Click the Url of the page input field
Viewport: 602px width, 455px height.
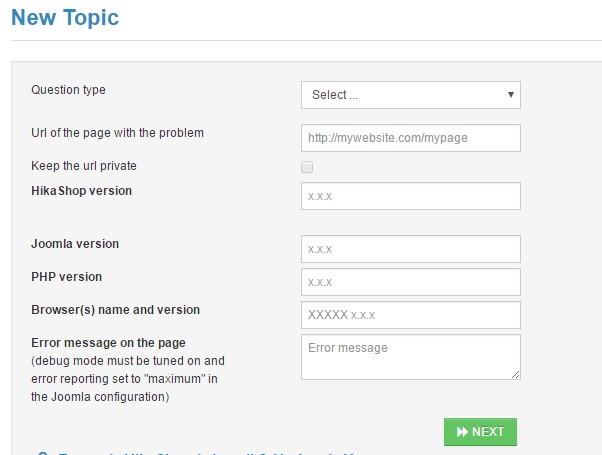coord(410,138)
